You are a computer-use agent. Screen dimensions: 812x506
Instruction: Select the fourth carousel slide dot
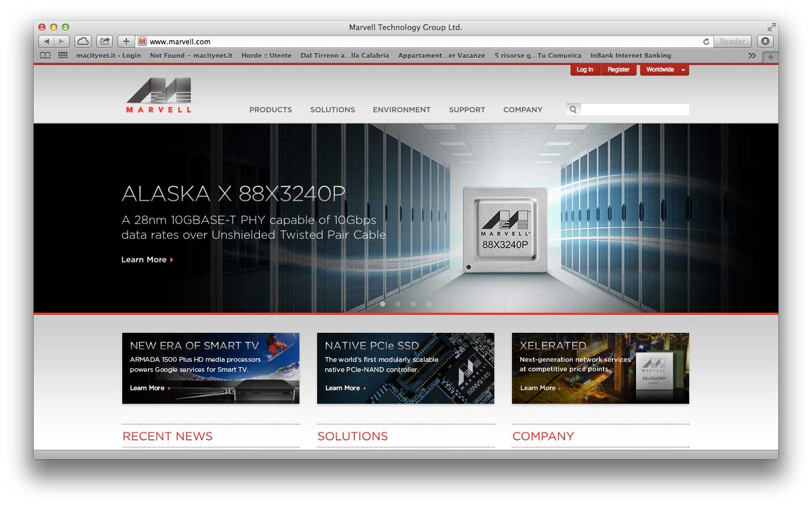point(429,304)
